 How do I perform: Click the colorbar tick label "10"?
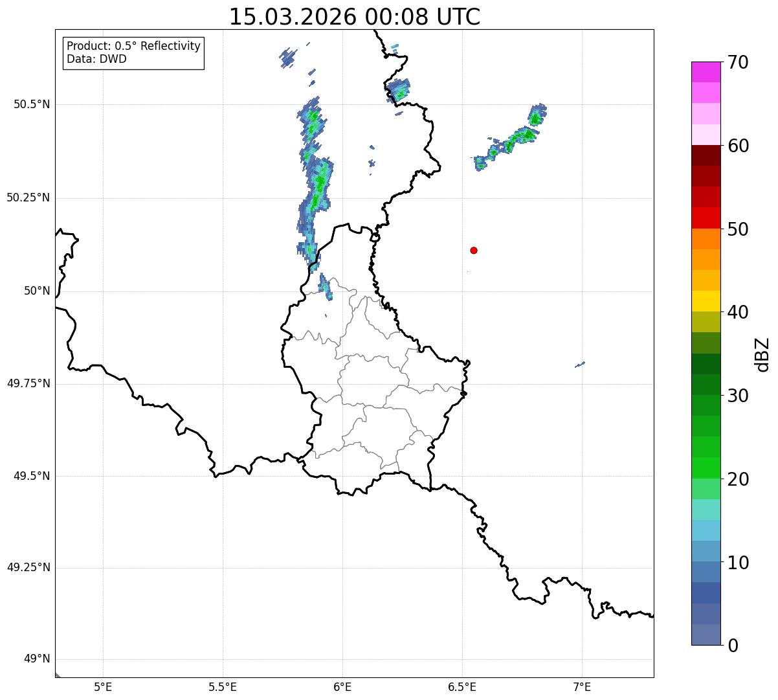[738, 563]
